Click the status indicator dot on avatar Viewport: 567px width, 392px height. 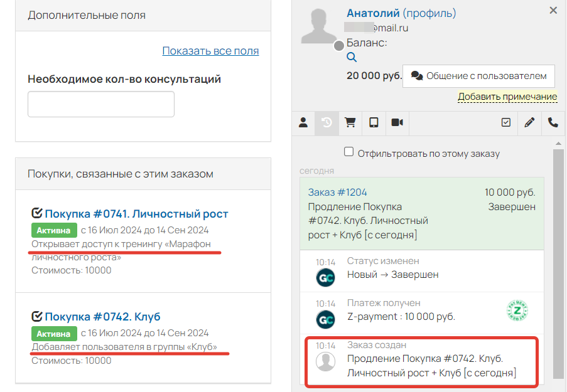coord(339,46)
